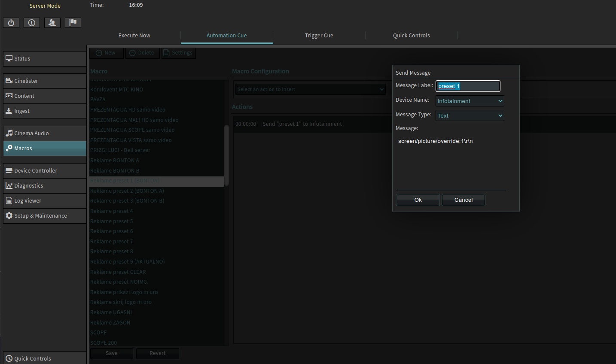The height and width of the screenshot is (364, 616).
Task: Select 'PREZENTACIJA SCOPE samo video' macro
Action: [x=157, y=130]
